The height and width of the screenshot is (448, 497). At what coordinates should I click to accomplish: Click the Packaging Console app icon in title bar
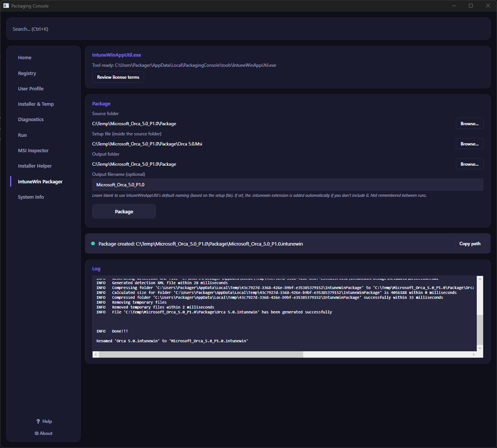(x=6, y=6)
